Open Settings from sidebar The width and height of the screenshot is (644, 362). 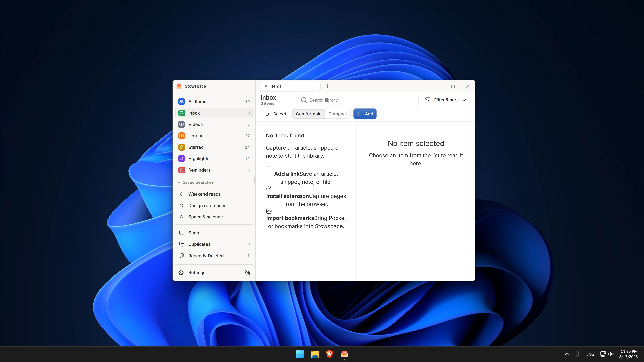click(x=210, y=273)
